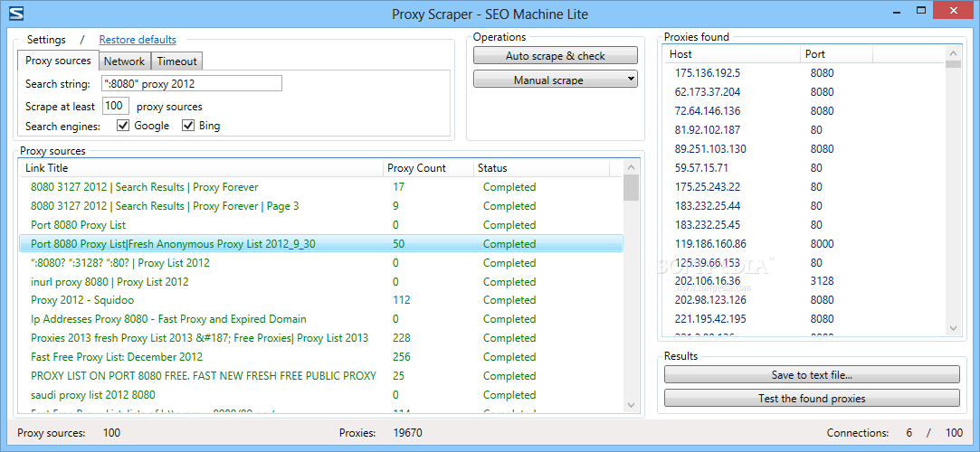The image size is (980, 452).
Task: Click the Proxy sources list scrollbar thumb
Action: click(631, 187)
